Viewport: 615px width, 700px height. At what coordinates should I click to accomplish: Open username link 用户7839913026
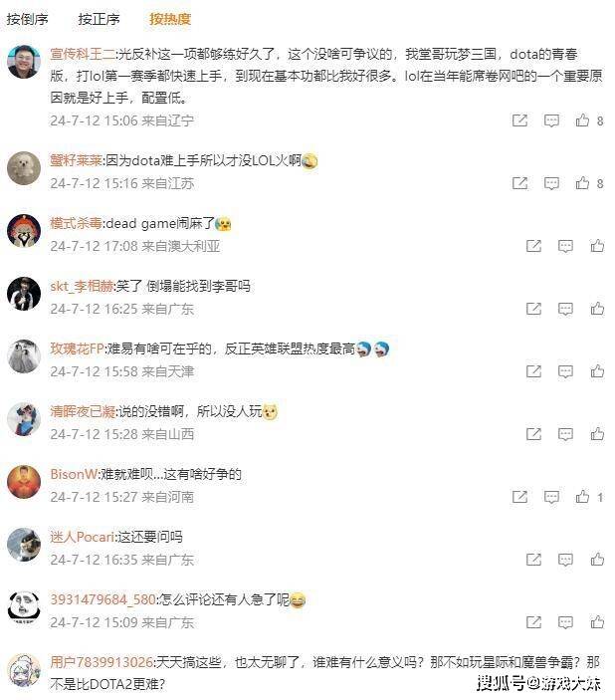coord(102,661)
